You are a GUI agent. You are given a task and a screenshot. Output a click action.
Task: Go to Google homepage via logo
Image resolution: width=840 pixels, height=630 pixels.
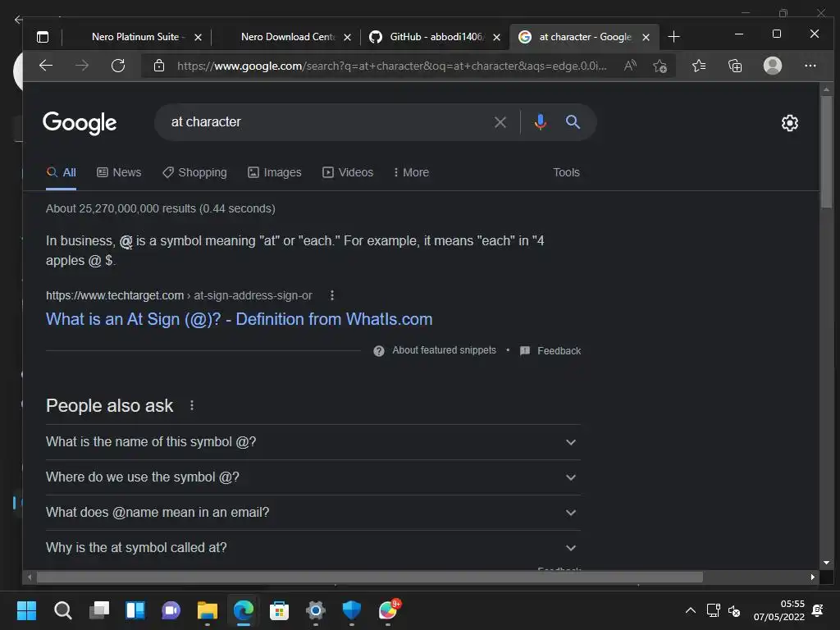pos(80,123)
